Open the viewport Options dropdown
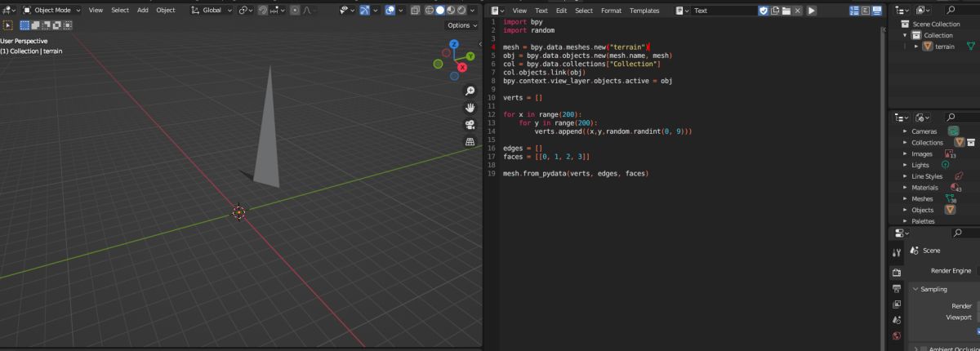This screenshot has height=351, width=980. [462, 25]
